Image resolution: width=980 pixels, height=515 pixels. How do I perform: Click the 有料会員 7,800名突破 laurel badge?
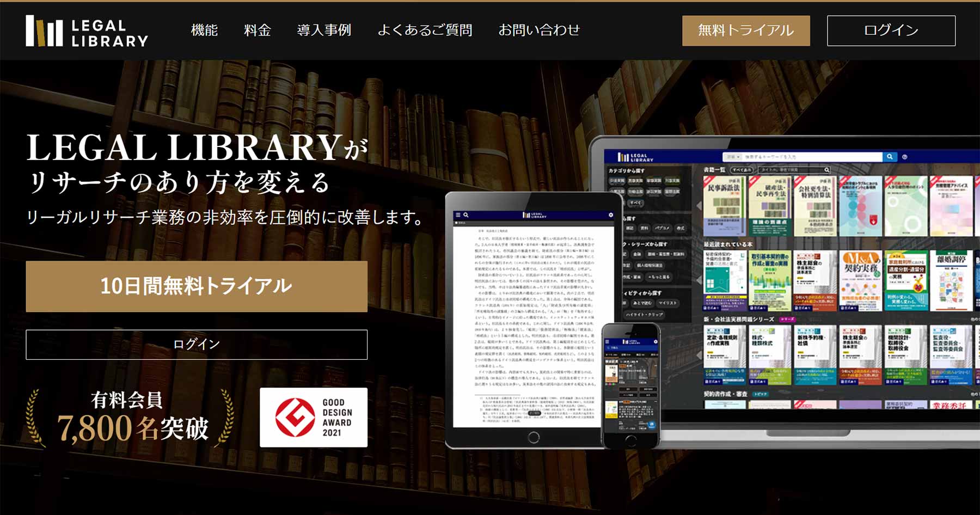[131, 418]
